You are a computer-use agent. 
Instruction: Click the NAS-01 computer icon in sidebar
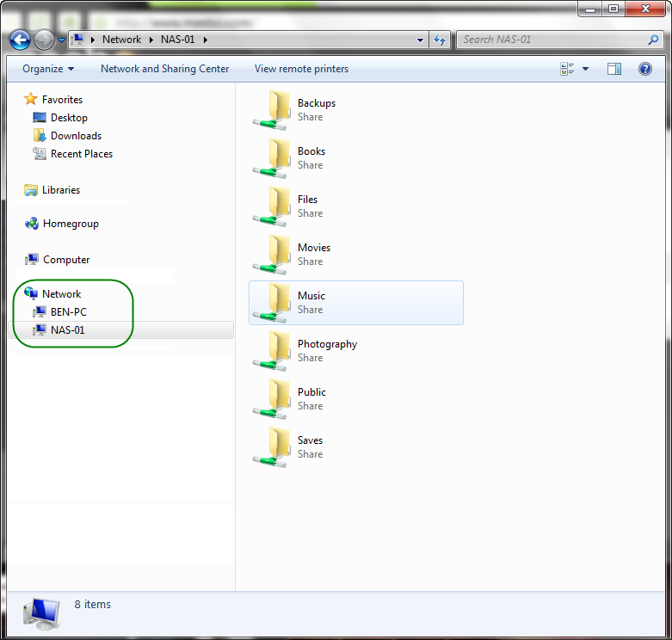pyautogui.click(x=40, y=329)
